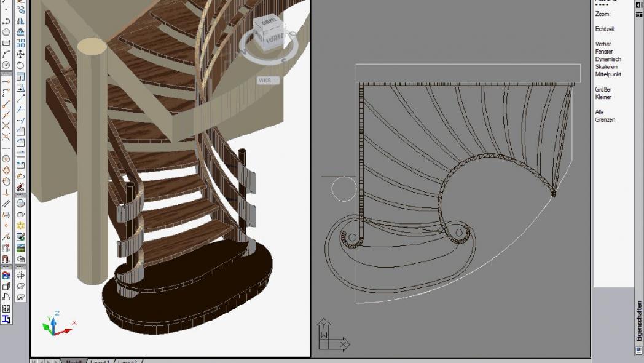Click Kleiner to zoom out
Viewport: 644px width, 363px height.
point(603,97)
